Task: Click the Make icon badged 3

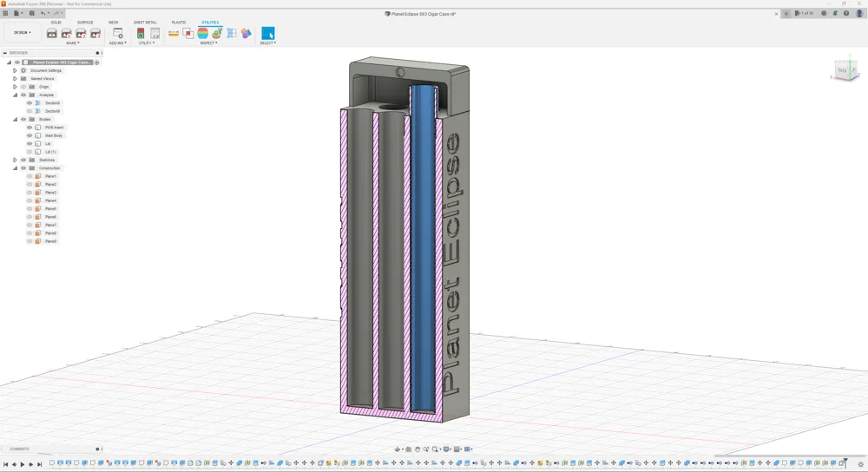Action: tap(95, 34)
